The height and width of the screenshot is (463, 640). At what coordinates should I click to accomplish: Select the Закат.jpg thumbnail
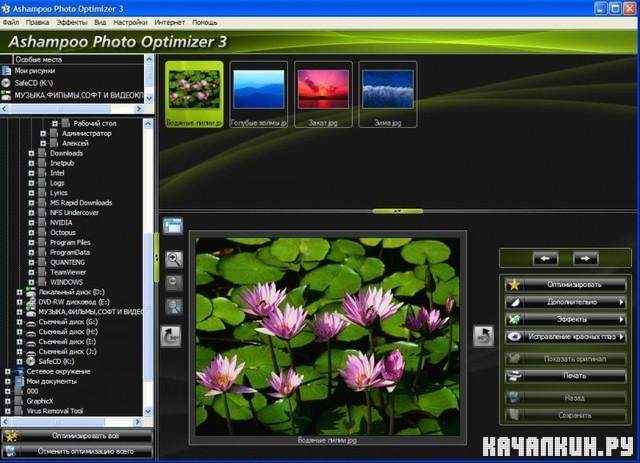[323, 94]
